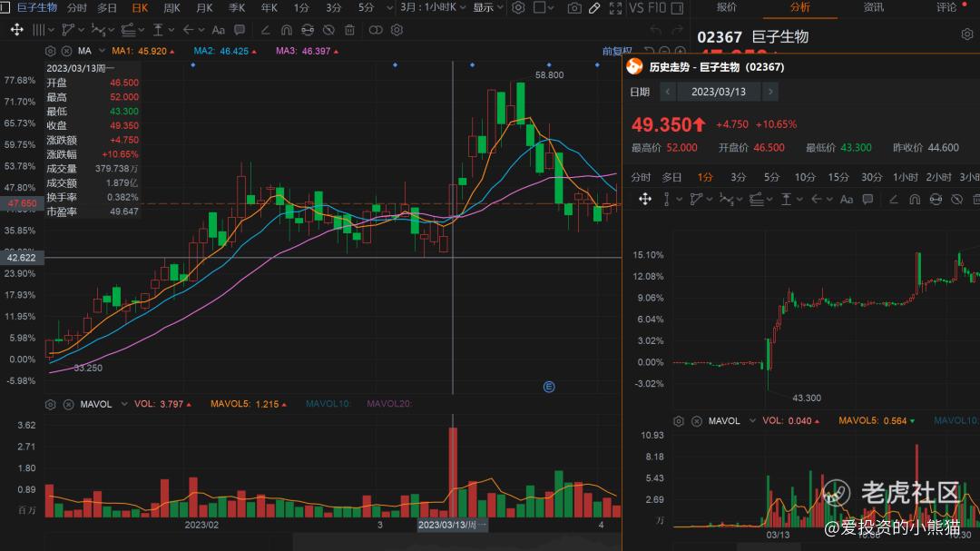
Task: Select 日K daily candlestick tab
Action: [140, 7]
